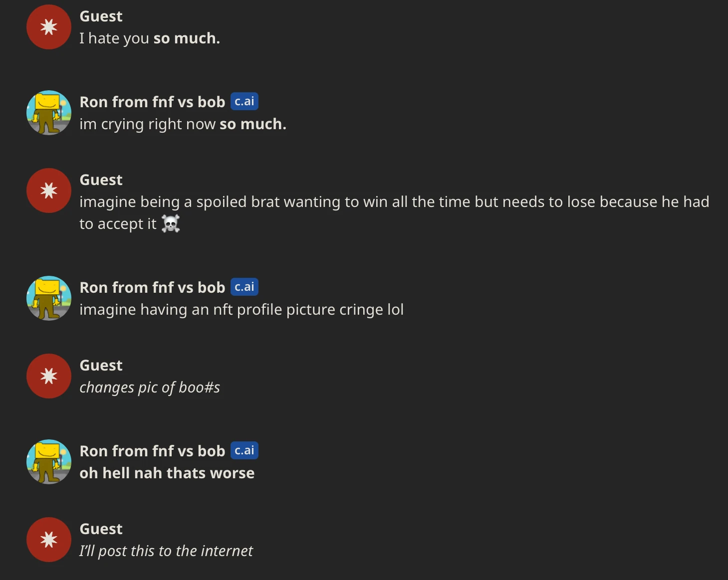
Task: Click the Guest avatar beside "I'll post this to the internet"
Action: coord(49,540)
